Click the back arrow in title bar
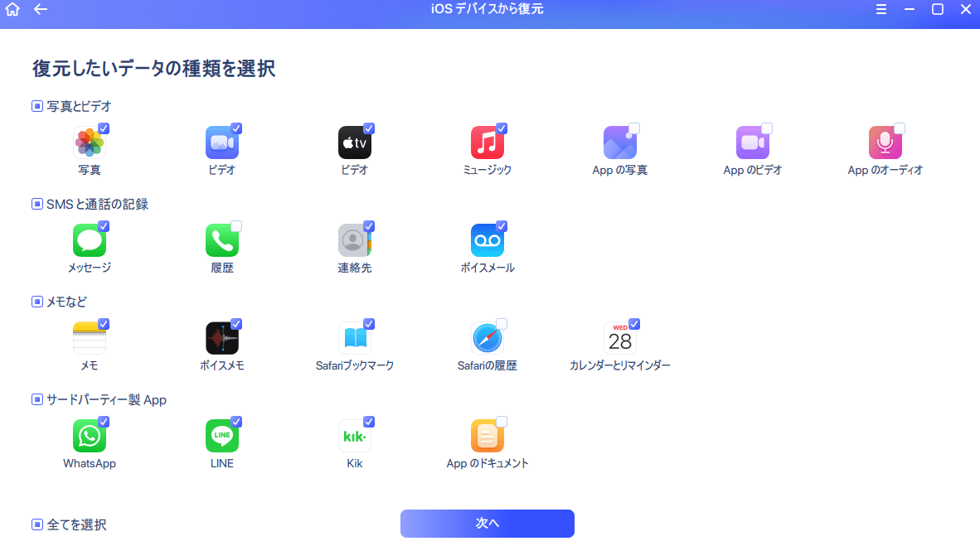The image size is (980, 546). click(x=41, y=9)
